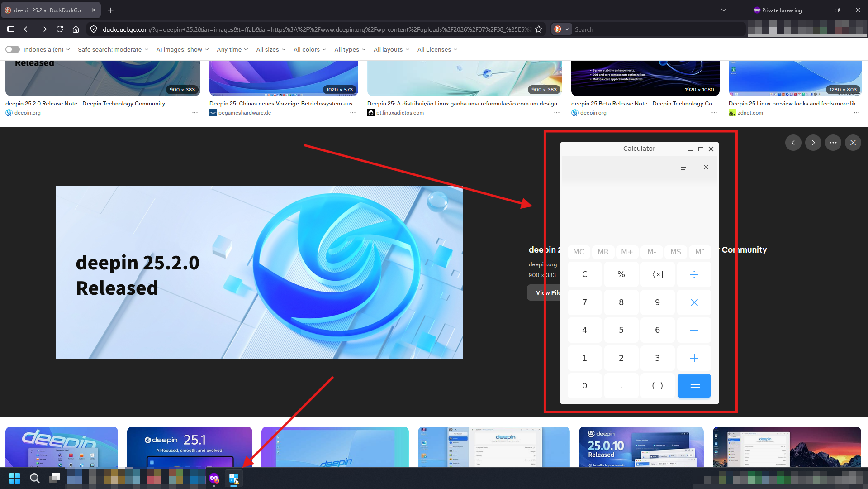The image size is (868, 489).
Task: Click the number 7 in Calculator
Action: pyautogui.click(x=584, y=302)
